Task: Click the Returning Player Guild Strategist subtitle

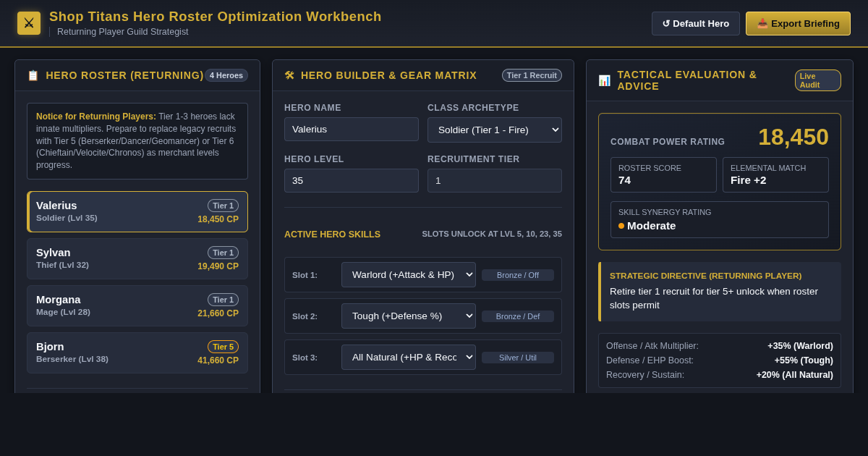Action: point(122,32)
